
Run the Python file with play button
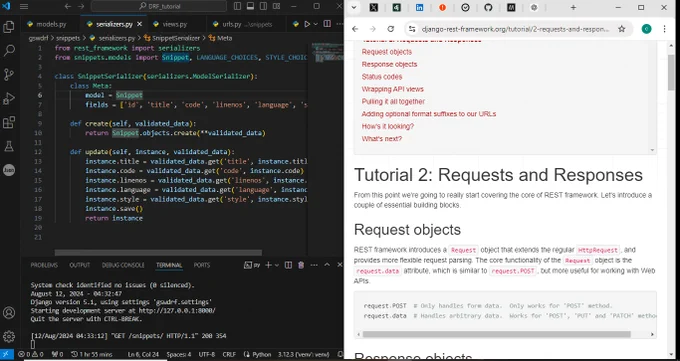(x=307, y=24)
